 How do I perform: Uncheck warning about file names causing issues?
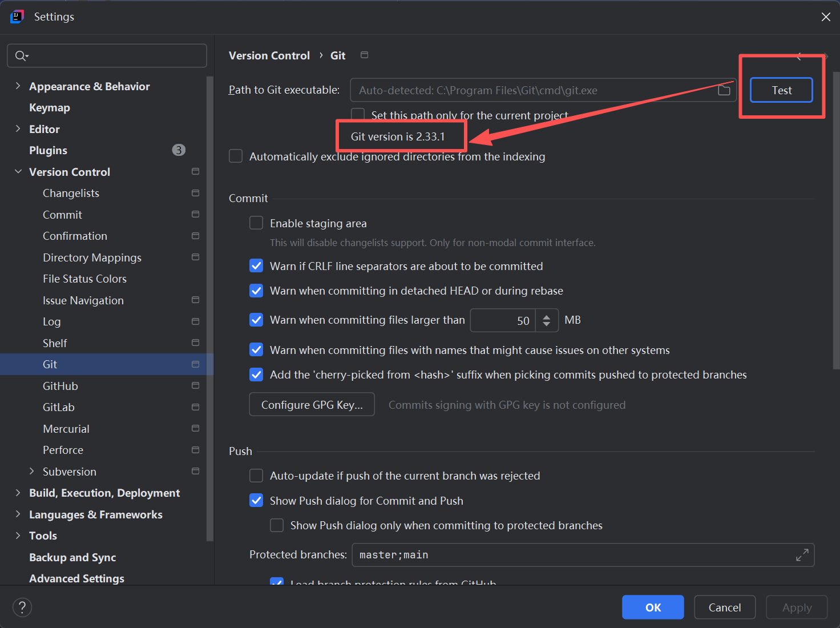tap(256, 350)
